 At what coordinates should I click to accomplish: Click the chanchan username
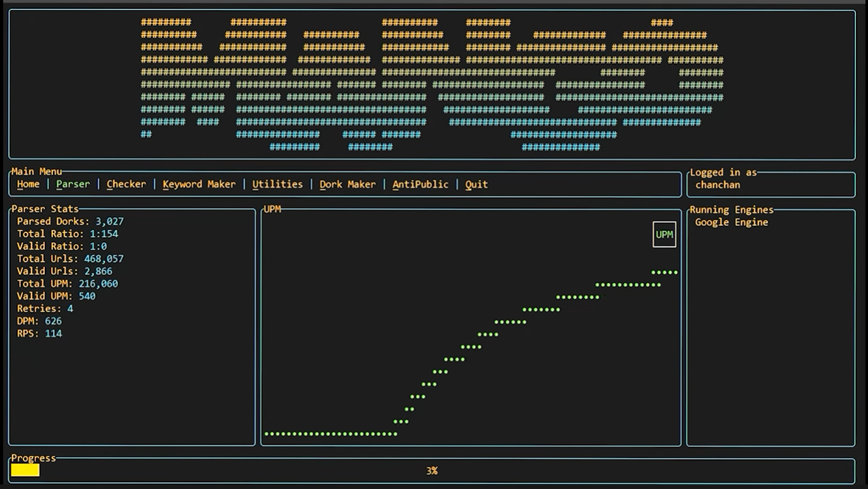click(718, 185)
